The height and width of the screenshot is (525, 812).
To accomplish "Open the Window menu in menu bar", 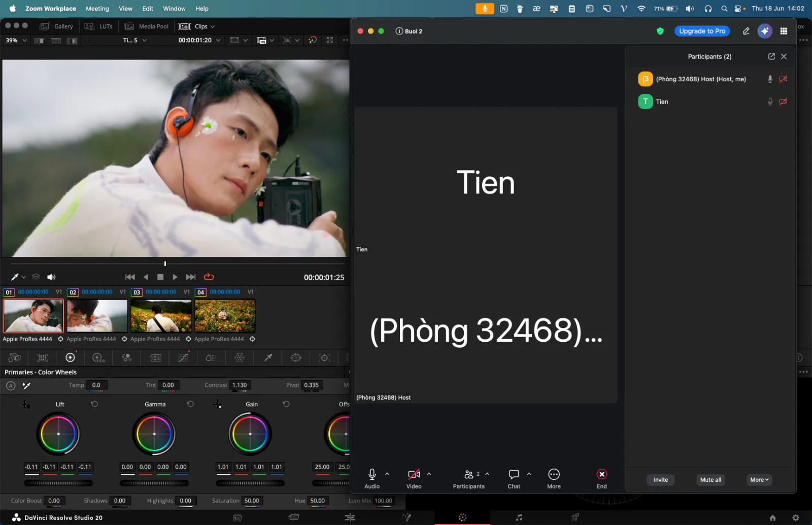I will point(174,9).
